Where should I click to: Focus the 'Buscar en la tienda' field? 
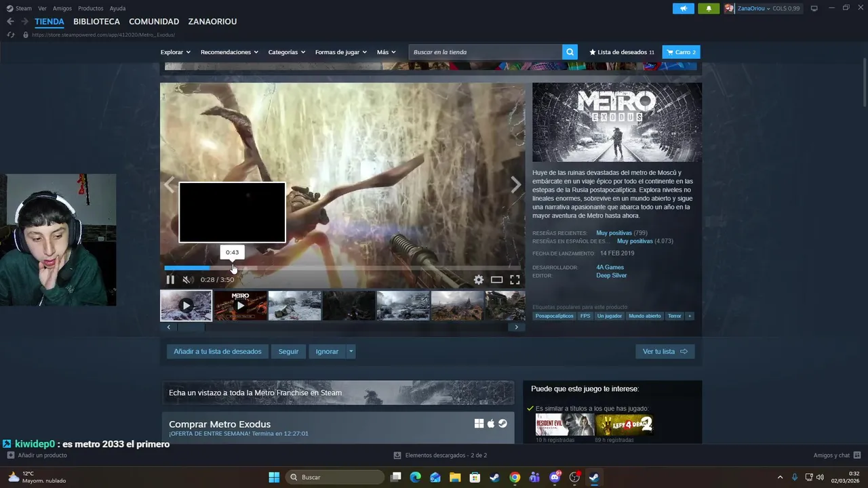click(x=486, y=52)
